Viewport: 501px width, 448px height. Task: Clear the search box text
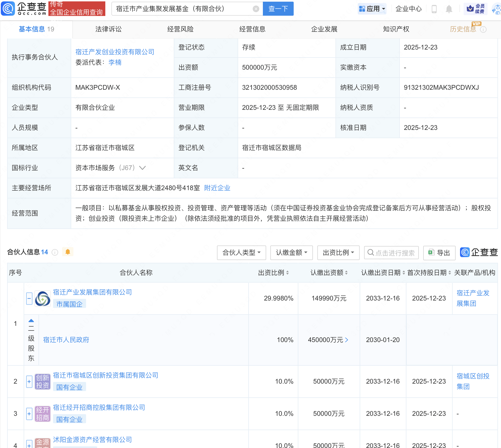(x=256, y=9)
